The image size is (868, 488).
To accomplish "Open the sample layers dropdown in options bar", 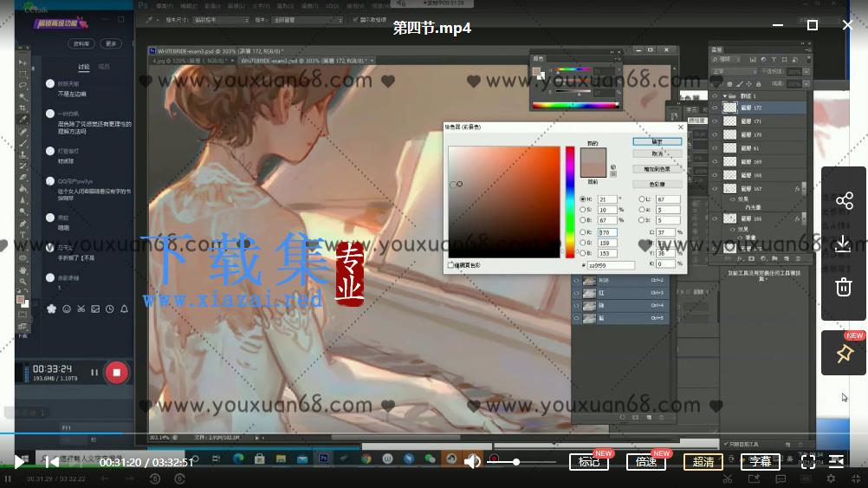I will tap(308, 20).
